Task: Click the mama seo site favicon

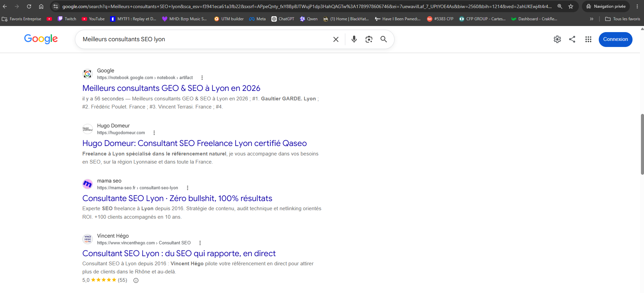Action: click(88, 184)
